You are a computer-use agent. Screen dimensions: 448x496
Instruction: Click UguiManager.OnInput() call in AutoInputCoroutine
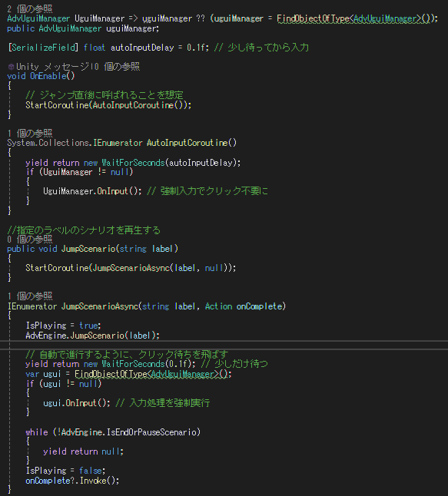[x=92, y=191]
